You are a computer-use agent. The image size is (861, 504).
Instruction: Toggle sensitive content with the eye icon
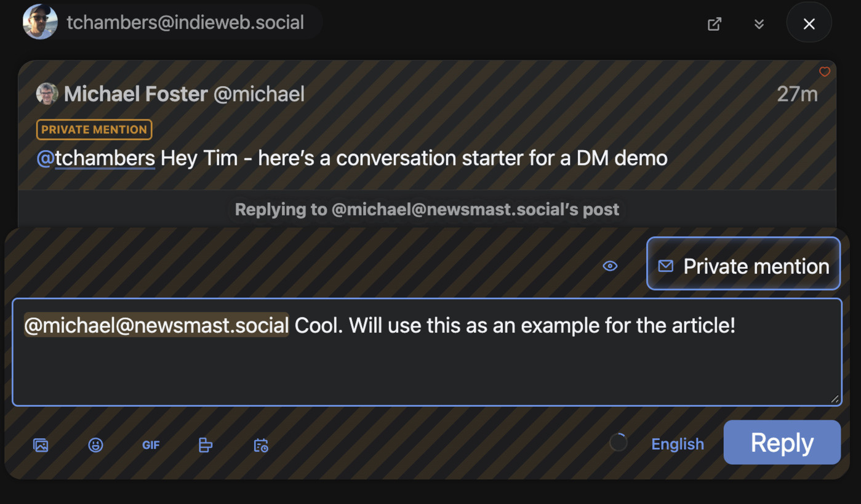[x=610, y=266]
